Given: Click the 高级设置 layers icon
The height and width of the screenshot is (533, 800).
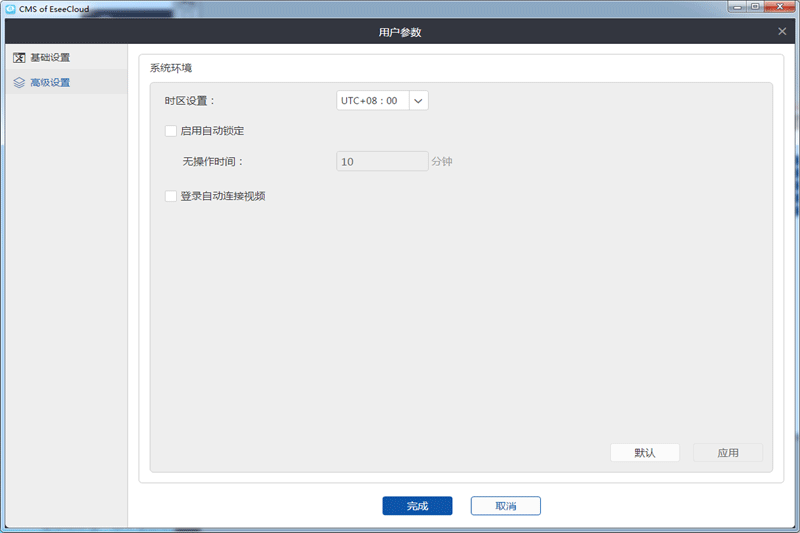Looking at the screenshot, I should (x=19, y=83).
